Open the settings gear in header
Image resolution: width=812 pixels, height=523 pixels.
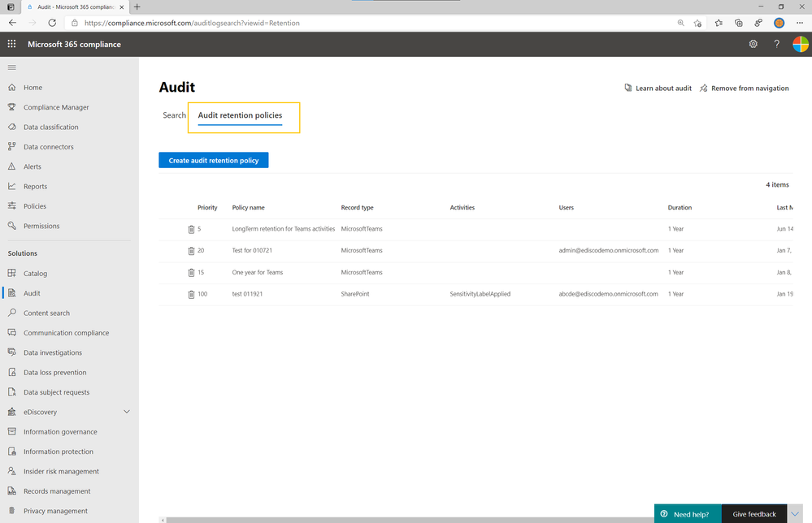point(753,44)
